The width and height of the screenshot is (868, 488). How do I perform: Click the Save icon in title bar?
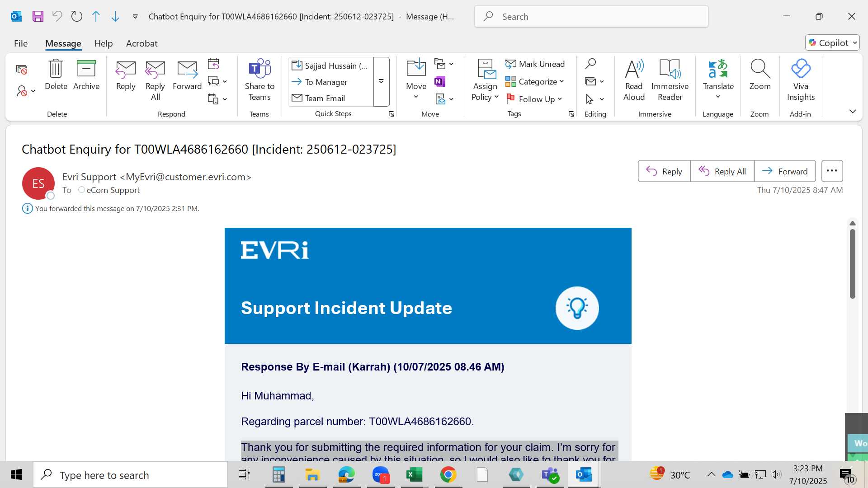point(38,17)
